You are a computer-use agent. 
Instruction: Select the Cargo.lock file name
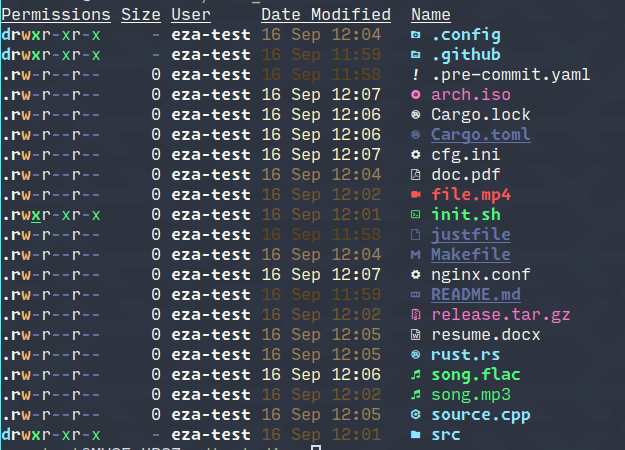pos(481,115)
